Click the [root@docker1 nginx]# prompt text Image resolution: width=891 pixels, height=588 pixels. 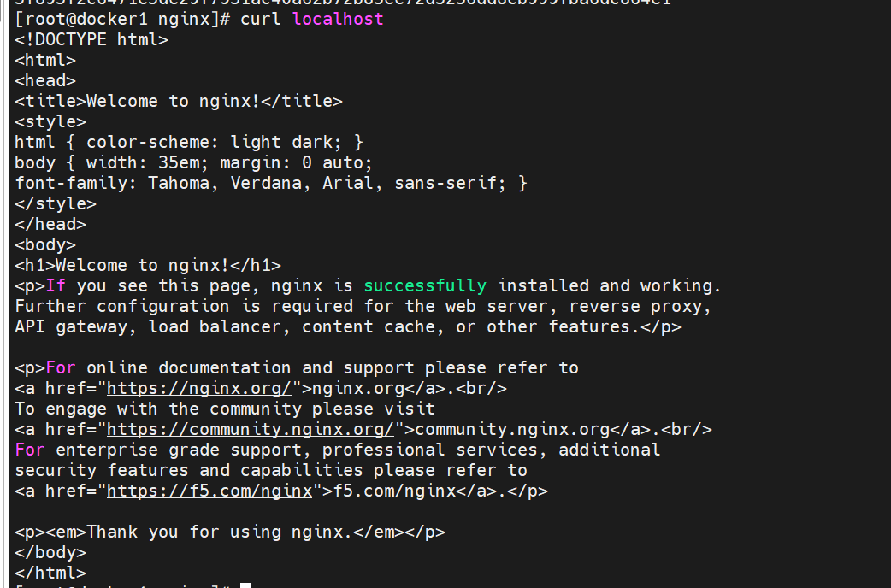tap(122, 20)
